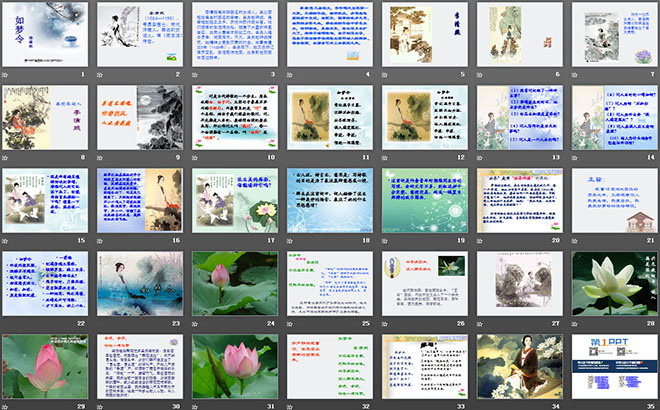Select slide 21 with small house picture
The image size is (660, 410).
tap(615, 200)
